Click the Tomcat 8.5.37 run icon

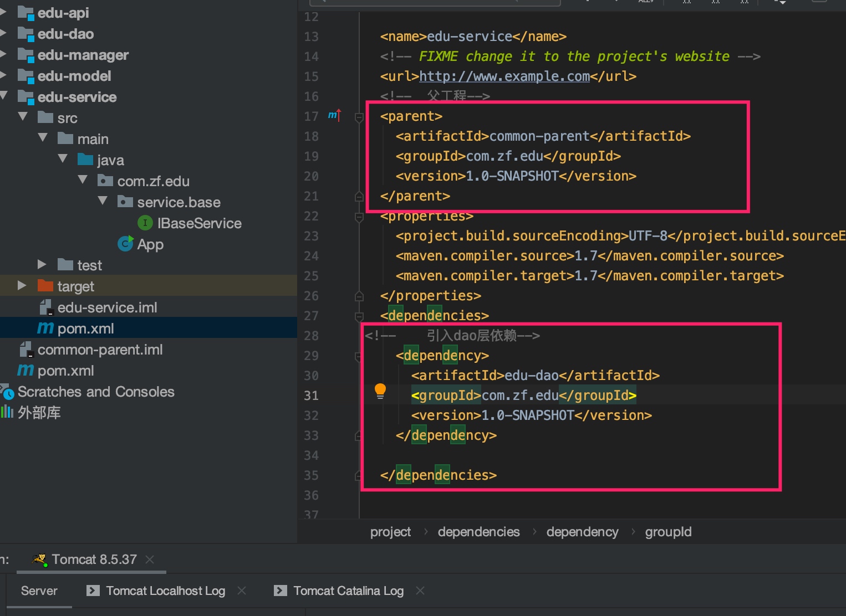(x=39, y=559)
